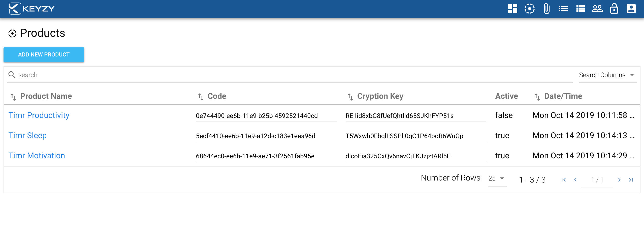
Task: Open the dashboard icon in navbar
Action: (512, 9)
